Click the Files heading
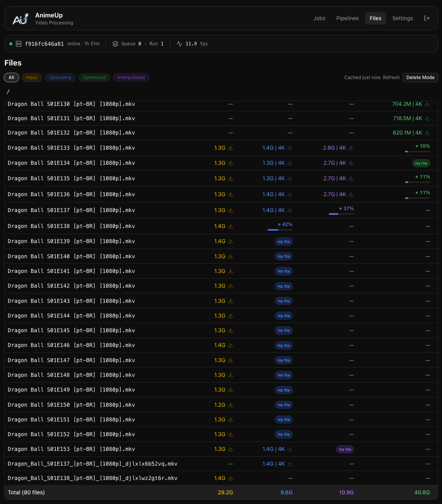Viewport: 442px width, 504px height. (13, 63)
